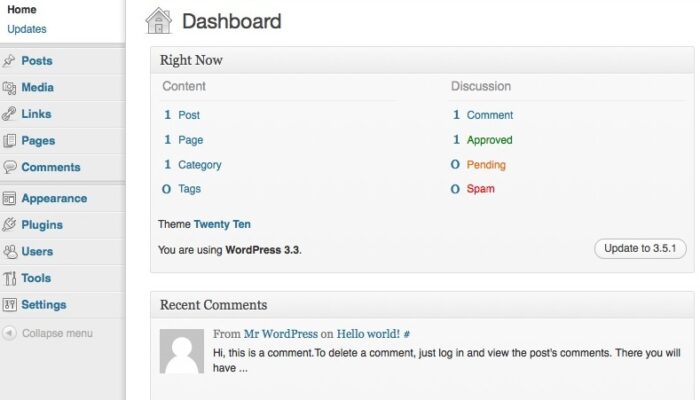This screenshot has width=700, height=400.
Task: Select the Home menu item
Action: coord(22,9)
